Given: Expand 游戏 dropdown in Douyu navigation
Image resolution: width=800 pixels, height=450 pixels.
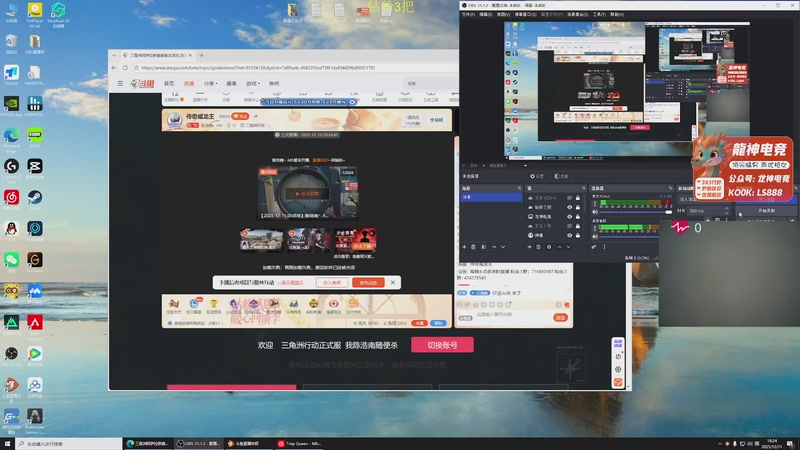Looking at the screenshot, I should coord(253,83).
